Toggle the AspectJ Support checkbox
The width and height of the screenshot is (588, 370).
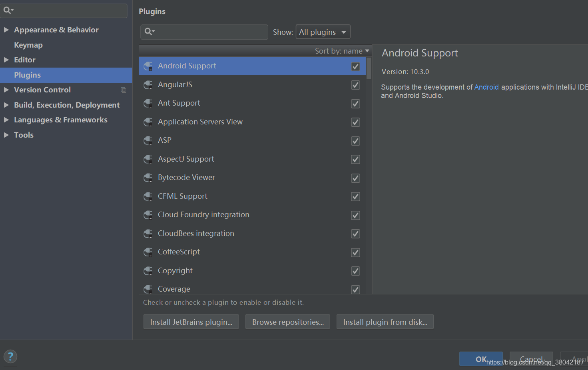pyautogui.click(x=355, y=159)
